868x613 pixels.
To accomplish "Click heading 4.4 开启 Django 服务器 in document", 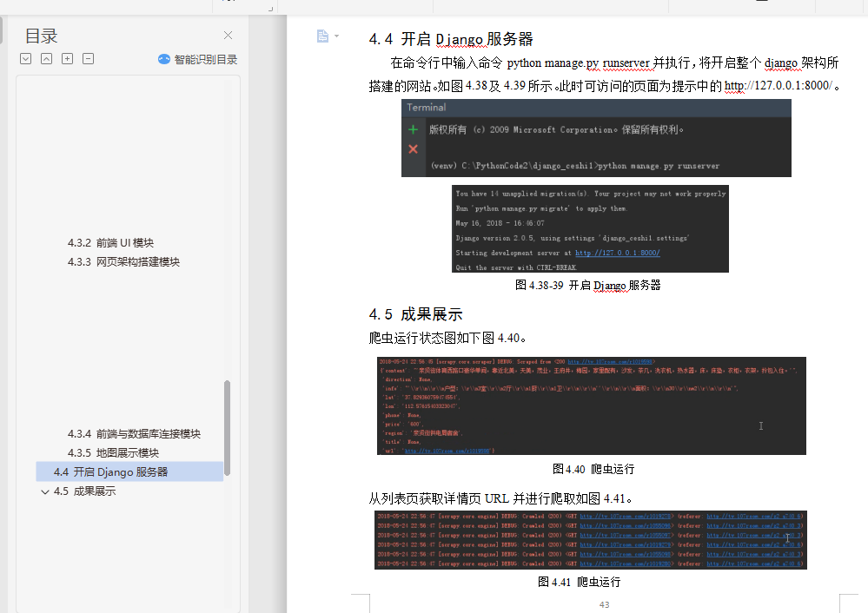I will pos(451,39).
